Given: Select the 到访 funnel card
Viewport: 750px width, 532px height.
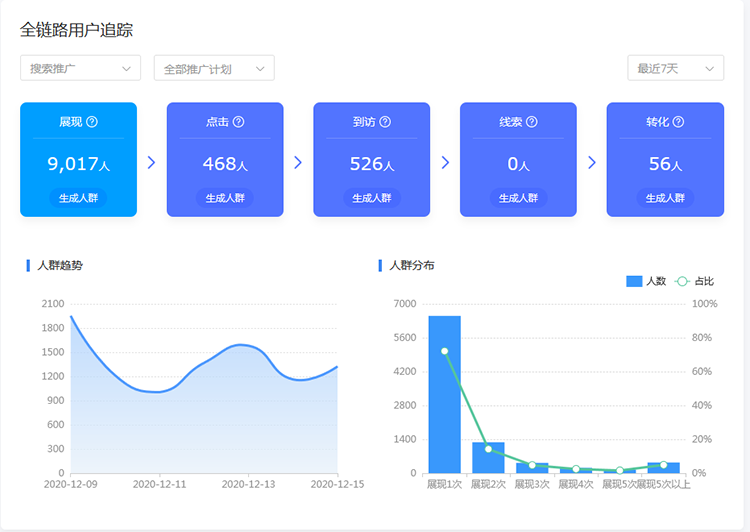Looking at the screenshot, I should click(371, 160).
